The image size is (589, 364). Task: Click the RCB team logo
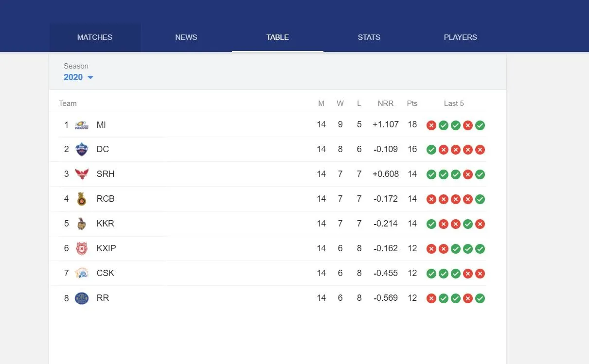click(x=82, y=199)
